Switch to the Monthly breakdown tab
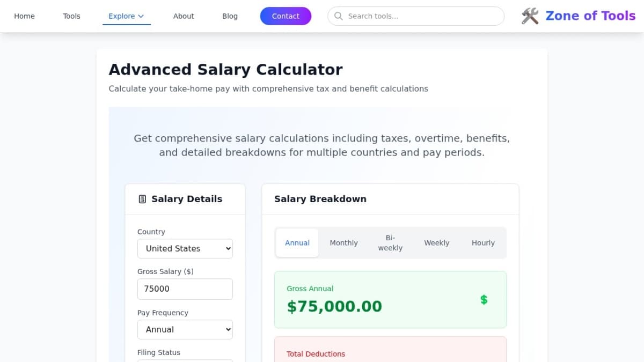 click(343, 242)
